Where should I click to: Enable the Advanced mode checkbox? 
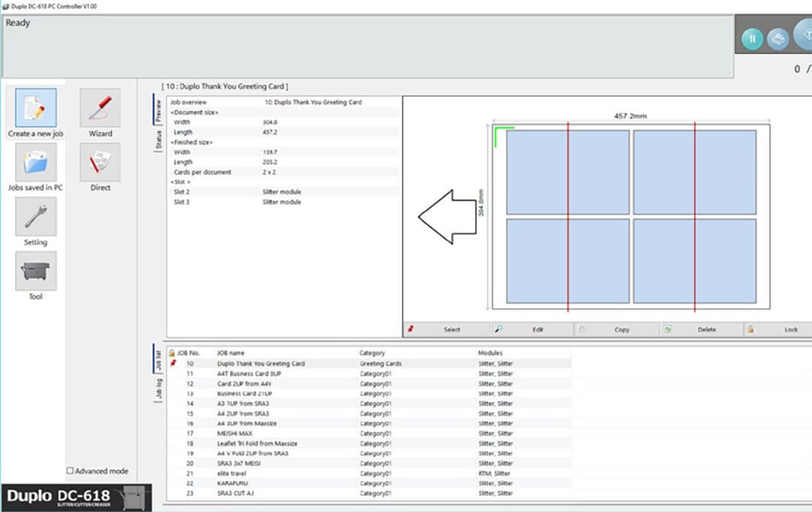pyautogui.click(x=71, y=471)
